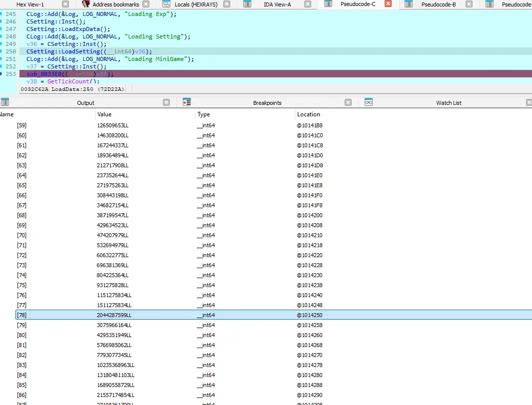Click the IDA View-A tab icon
The width and height of the screenshot is (532, 405).
tap(247, 4)
